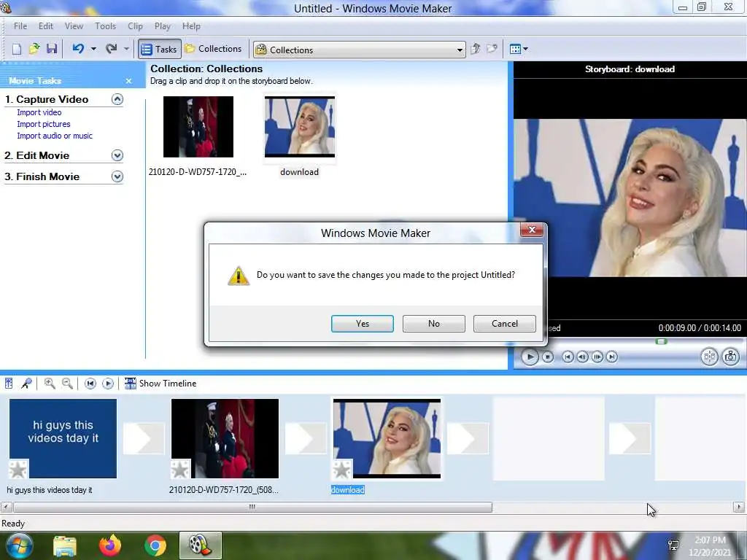
Task: Open the View menu
Action: pos(74,26)
